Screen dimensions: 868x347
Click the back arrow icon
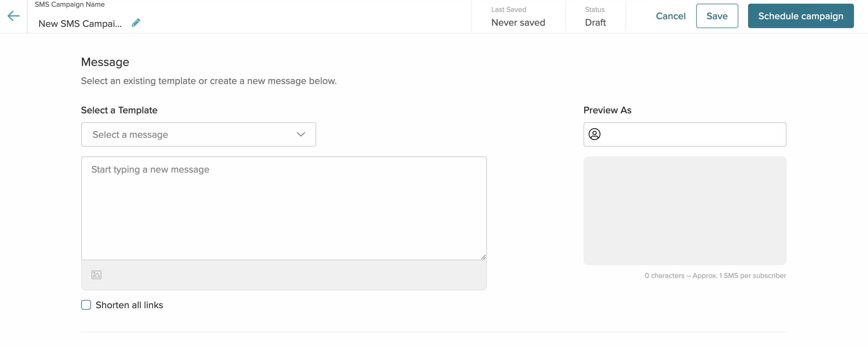13,16
